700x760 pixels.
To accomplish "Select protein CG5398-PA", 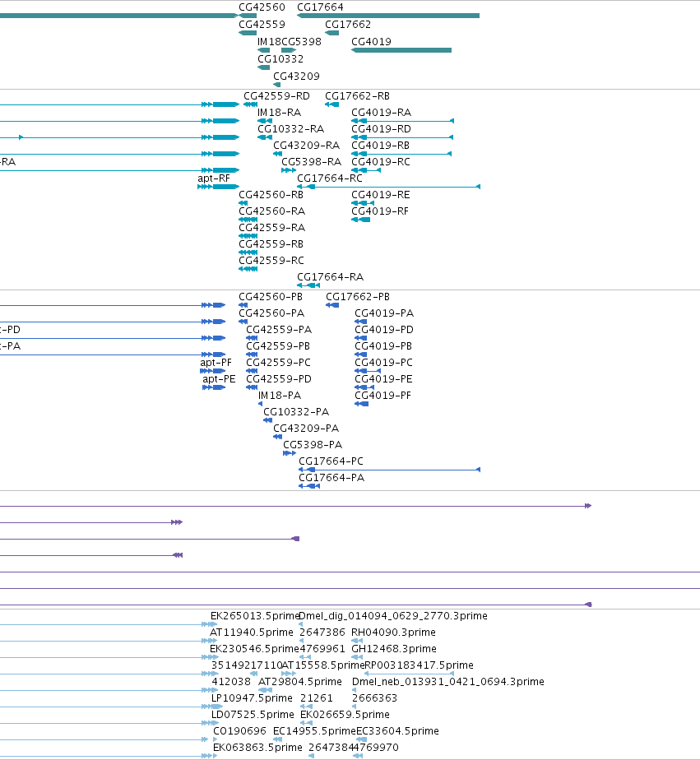I will click(x=313, y=446).
